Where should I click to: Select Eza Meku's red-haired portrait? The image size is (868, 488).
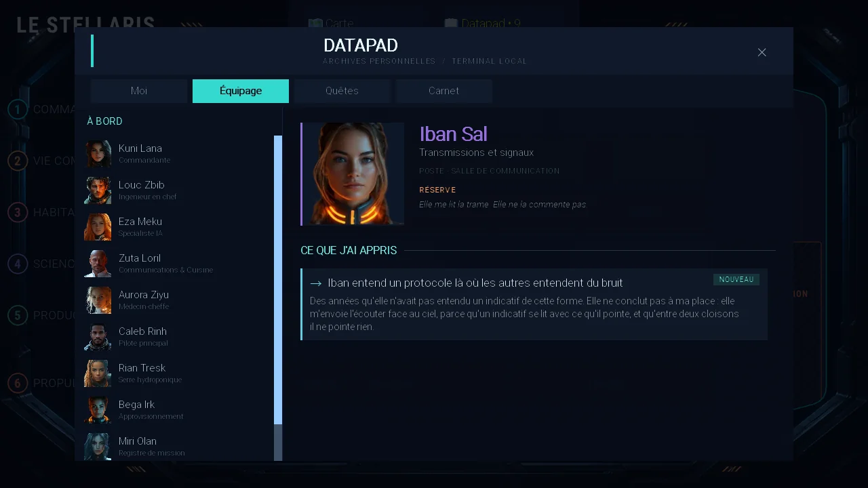tap(98, 227)
